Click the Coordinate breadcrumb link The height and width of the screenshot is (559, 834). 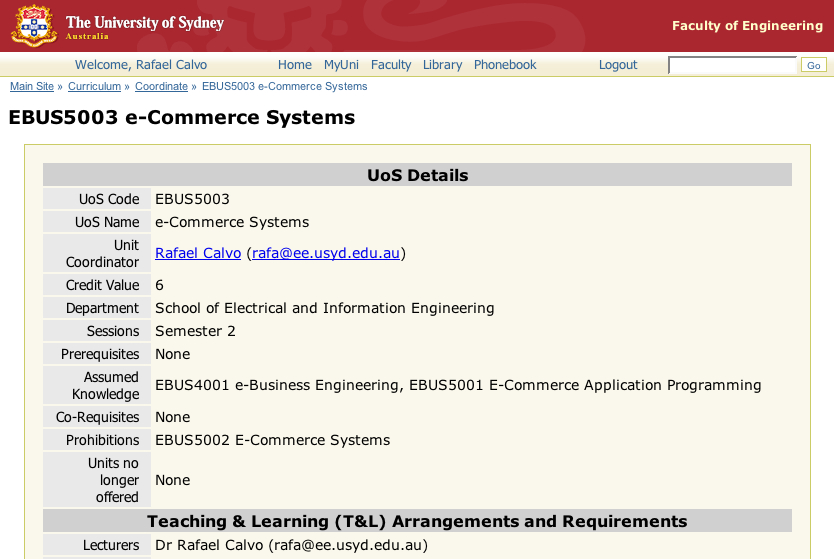point(161,87)
